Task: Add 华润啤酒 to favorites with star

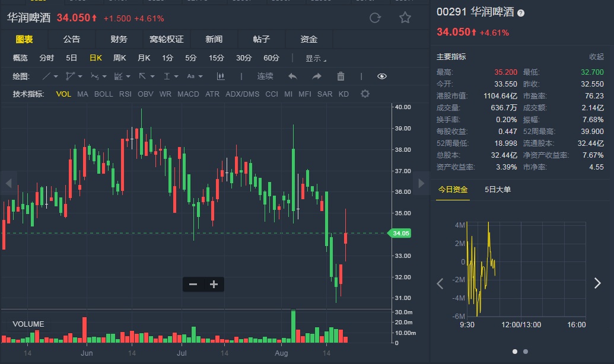Action: click(405, 18)
